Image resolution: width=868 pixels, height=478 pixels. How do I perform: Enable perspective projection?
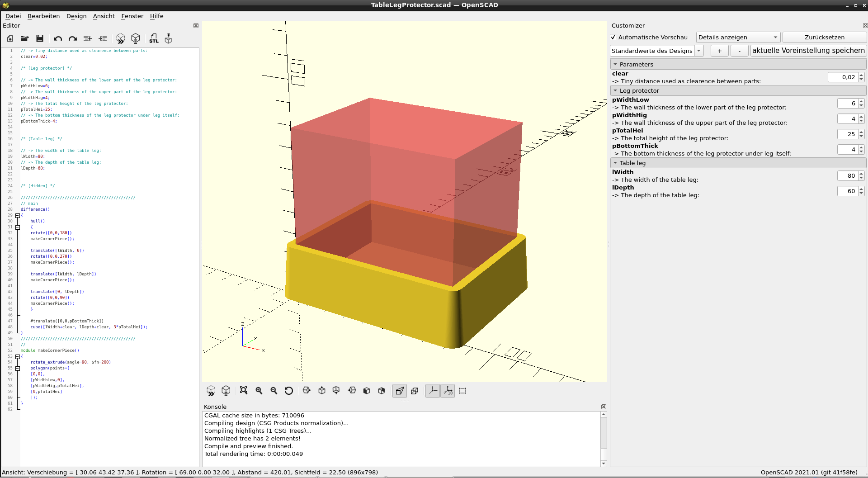click(x=400, y=391)
